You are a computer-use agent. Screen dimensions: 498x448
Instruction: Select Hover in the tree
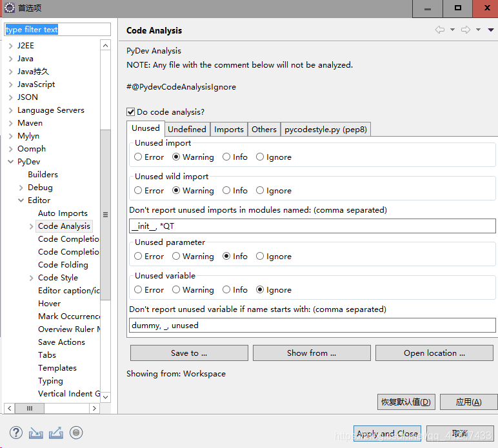coord(49,304)
